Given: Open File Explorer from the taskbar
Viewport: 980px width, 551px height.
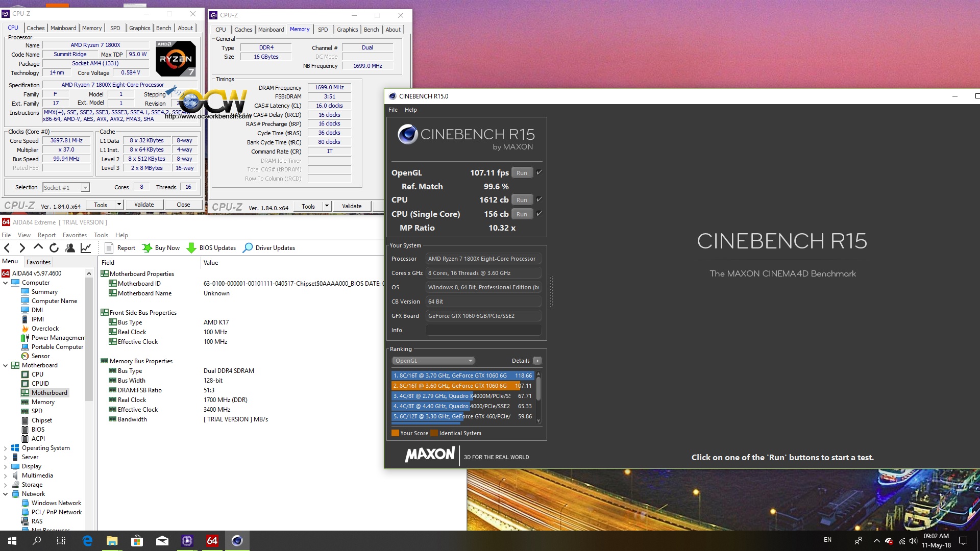Looking at the screenshot, I should (x=112, y=541).
